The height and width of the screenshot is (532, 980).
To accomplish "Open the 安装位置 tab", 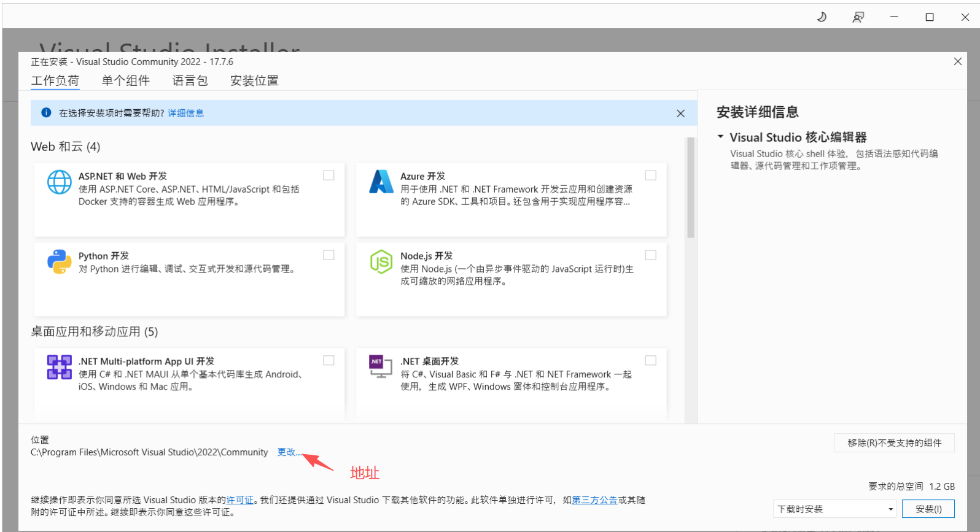I will point(254,81).
